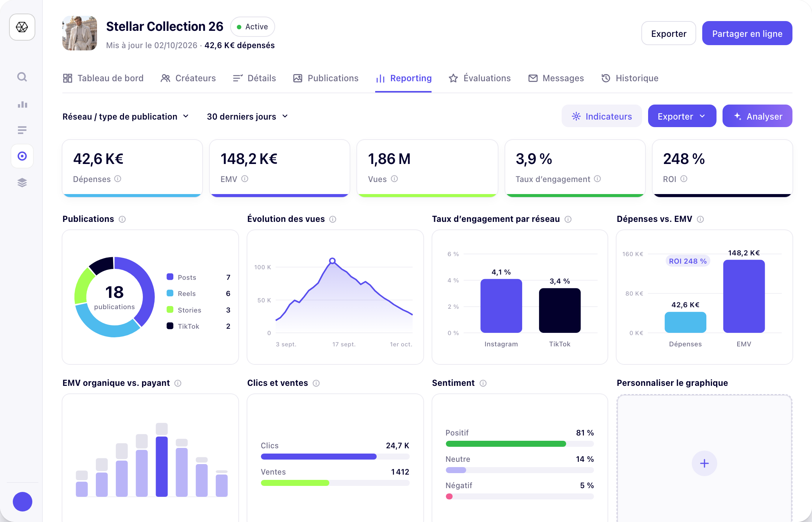This screenshot has width=812, height=522.
Task: Show info for Dépenses vs. EMV chart
Action: tap(700, 219)
